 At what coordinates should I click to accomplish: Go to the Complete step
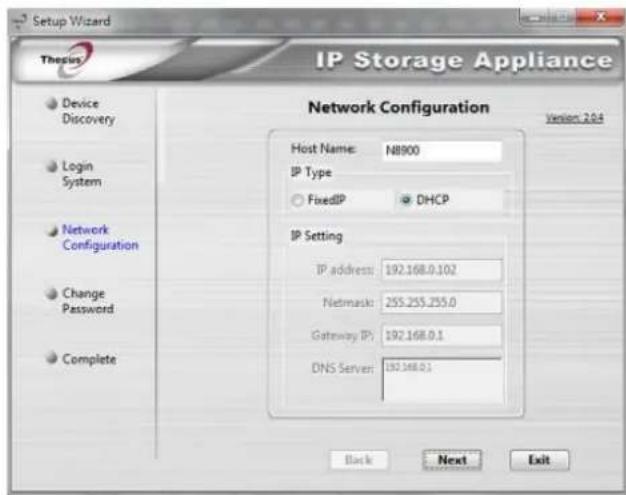[89, 359]
